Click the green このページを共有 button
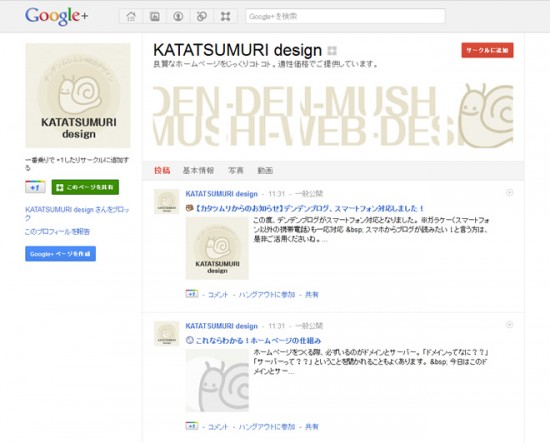 pyautogui.click(x=85, y=187)
